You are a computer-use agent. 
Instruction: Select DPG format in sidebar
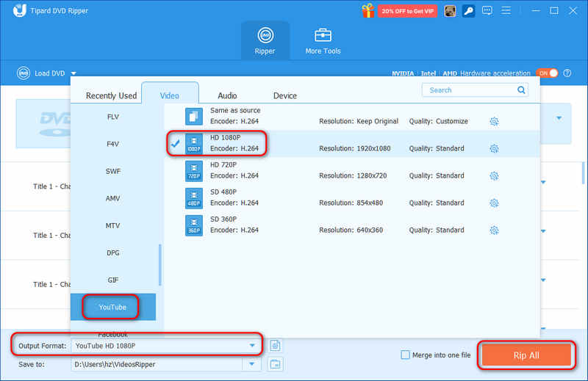click(113, 253)
